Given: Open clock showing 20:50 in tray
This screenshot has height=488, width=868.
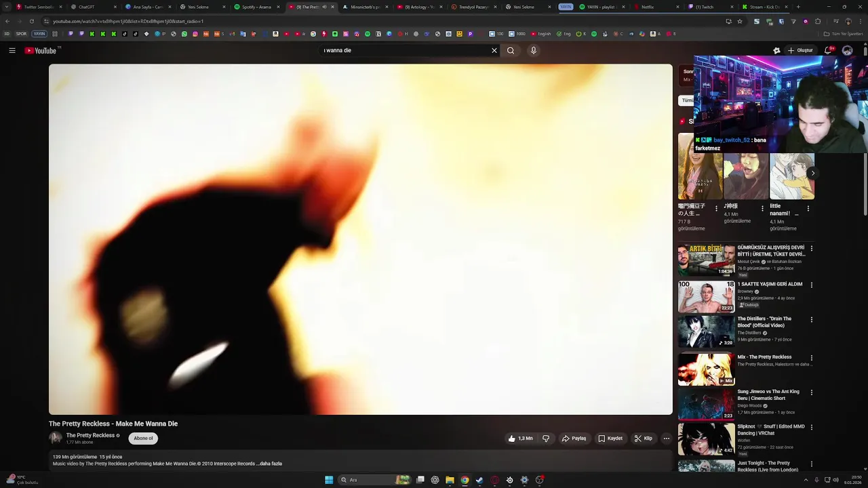Looking at the screenshot, I should [852, 480].
